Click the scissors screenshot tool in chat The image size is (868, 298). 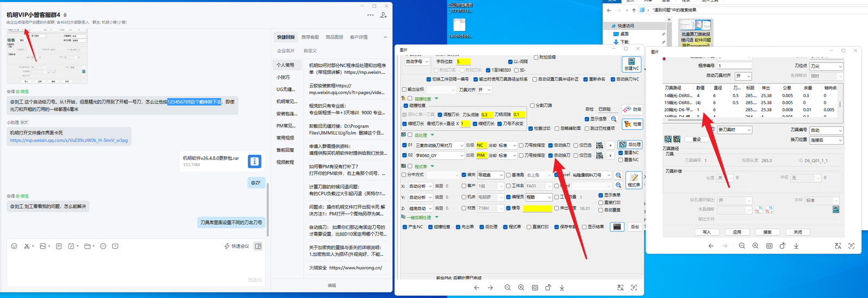27,246
